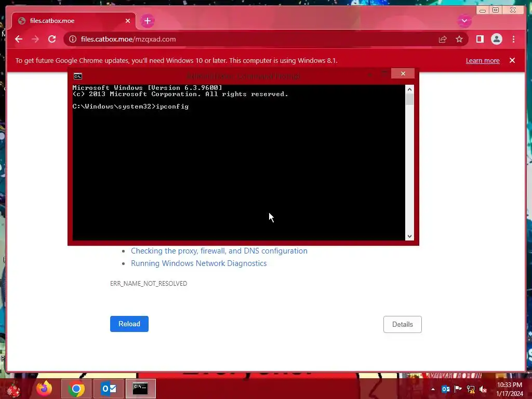This screenshot has width=532, height=399.
Task: Click the Command Prompt scrollbar down arrow
Action: [x=409, y=236]
